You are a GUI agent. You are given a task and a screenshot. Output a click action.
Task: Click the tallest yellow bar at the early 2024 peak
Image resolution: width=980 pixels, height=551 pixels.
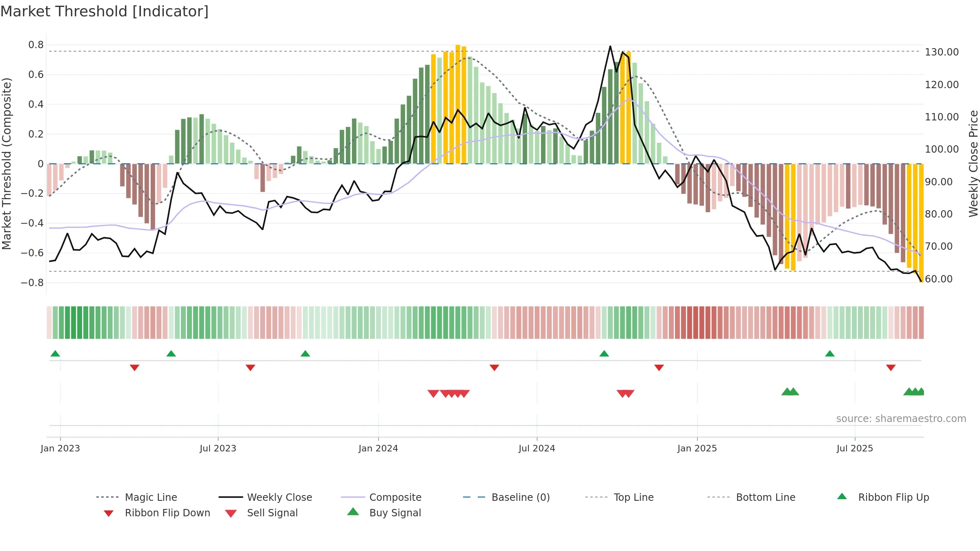[x=458, y=104]
